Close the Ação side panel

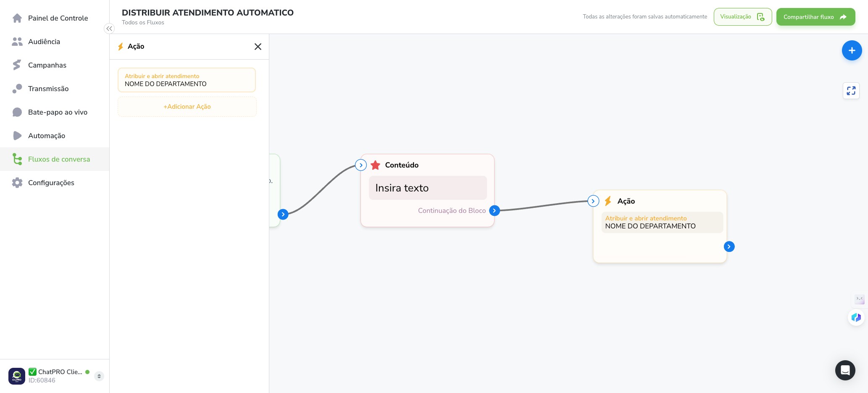[x=258, y=47]
